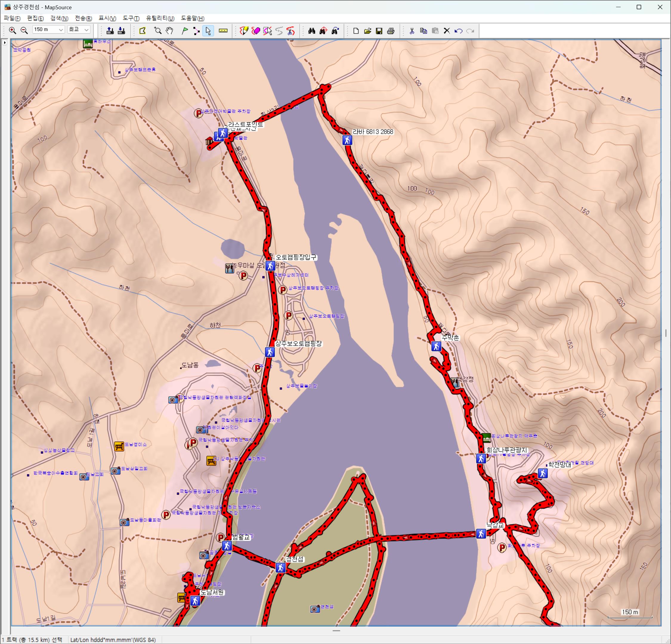Toggle the zoom rectangle tool
671x644 pixels.
pos(158,31)
